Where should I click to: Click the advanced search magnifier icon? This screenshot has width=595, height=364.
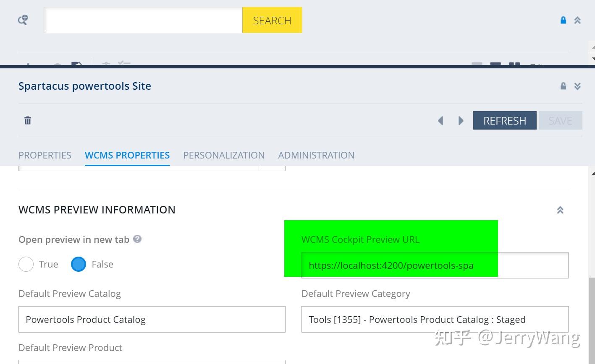tap(23, 20)
